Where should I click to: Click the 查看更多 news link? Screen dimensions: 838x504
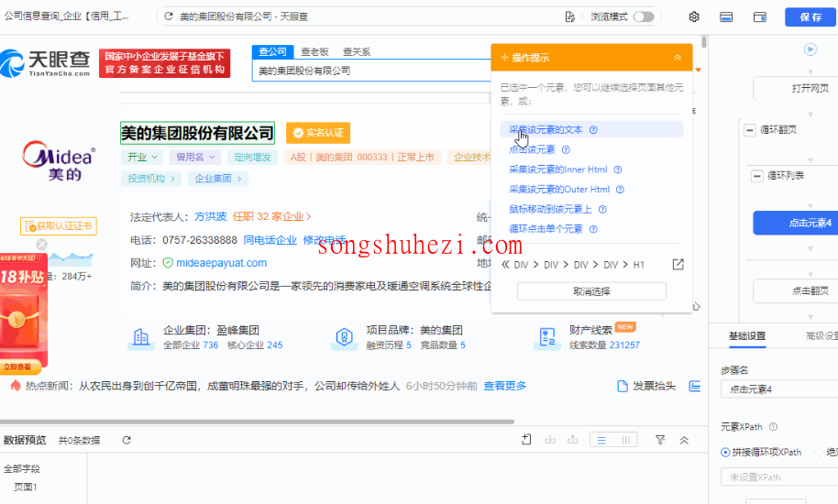[x=505, y=386]
